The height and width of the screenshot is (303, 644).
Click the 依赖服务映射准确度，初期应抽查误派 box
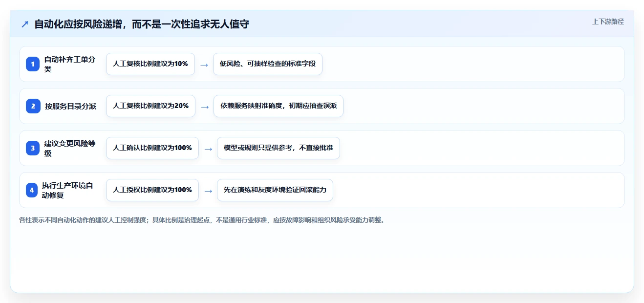tap(279, 106)
